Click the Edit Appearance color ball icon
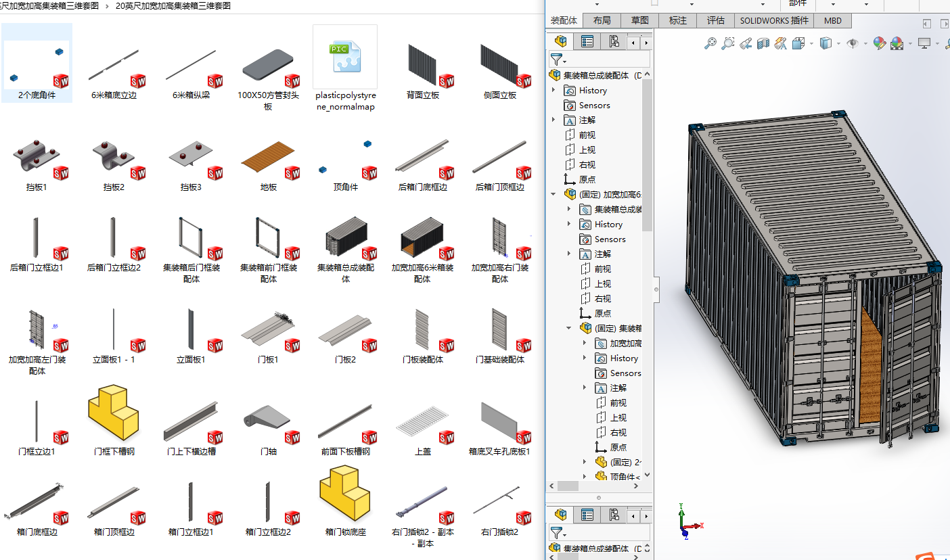Viewport: 950px width, 560px height. click(879, 43)
